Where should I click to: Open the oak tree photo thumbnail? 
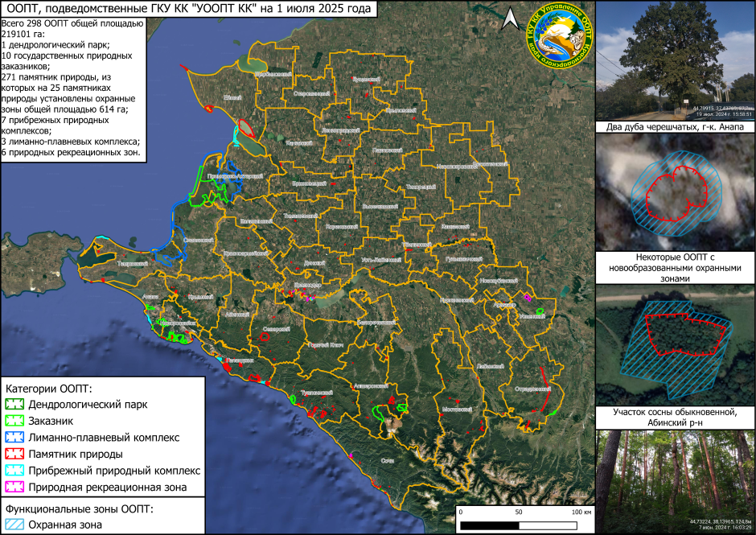click(676, 61)
